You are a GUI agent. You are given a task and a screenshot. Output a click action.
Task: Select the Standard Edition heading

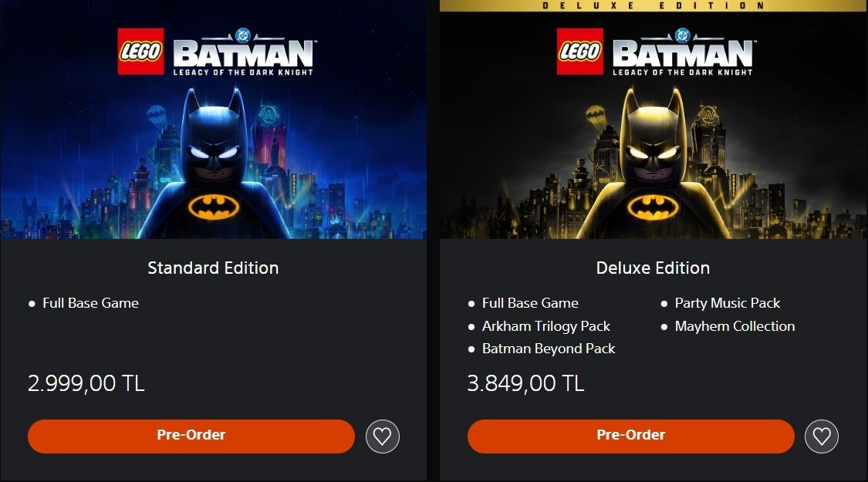[x=213, y=268]
